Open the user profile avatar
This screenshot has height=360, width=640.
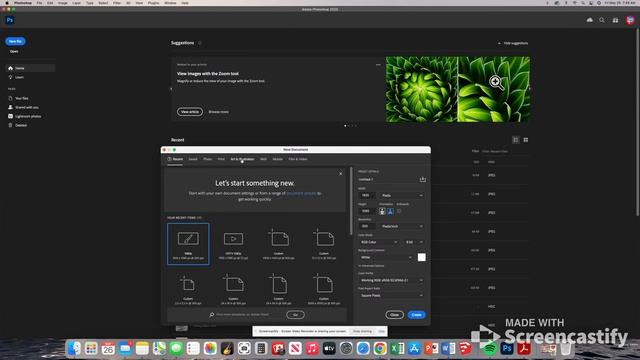coord(630,20)
